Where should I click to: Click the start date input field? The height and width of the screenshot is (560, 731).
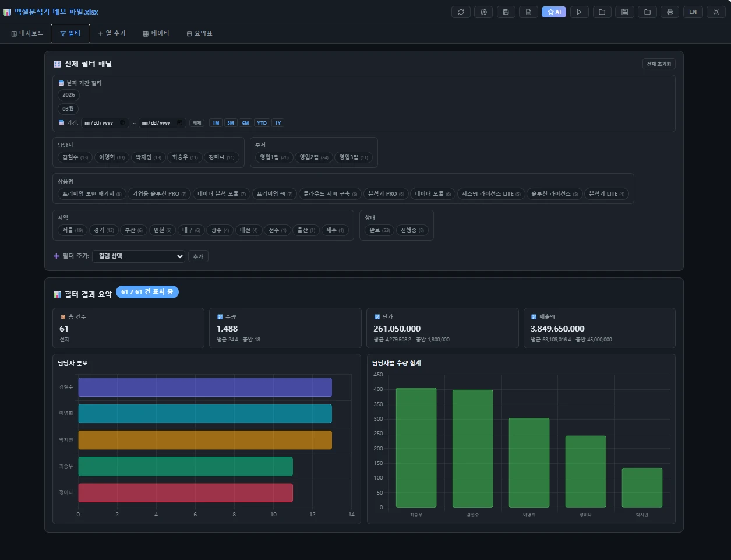[100, 123]
